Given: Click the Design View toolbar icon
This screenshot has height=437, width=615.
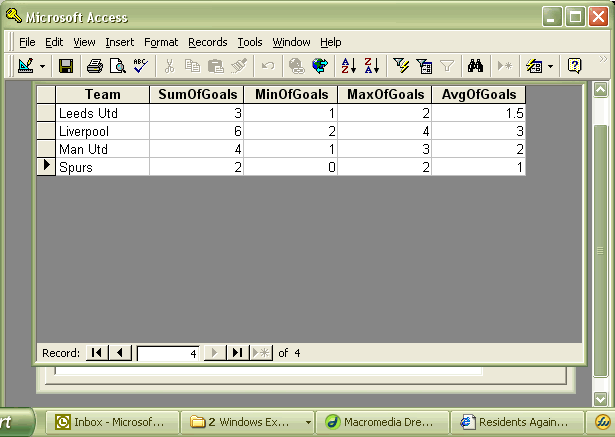Looking at the screenshot, I should pos(26,66).
